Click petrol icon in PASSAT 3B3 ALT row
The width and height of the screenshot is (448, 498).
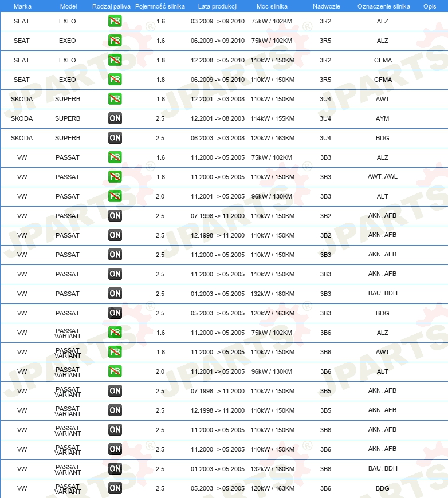(x=115, y=196)
